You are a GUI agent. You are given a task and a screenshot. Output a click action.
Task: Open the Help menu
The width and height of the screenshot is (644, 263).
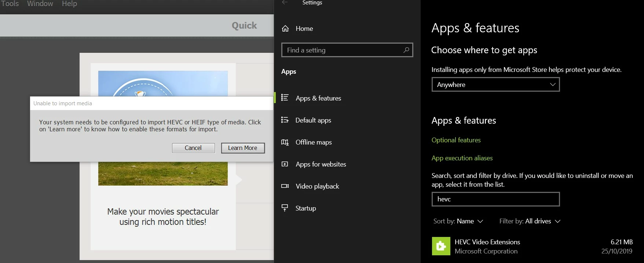(69, 4)
